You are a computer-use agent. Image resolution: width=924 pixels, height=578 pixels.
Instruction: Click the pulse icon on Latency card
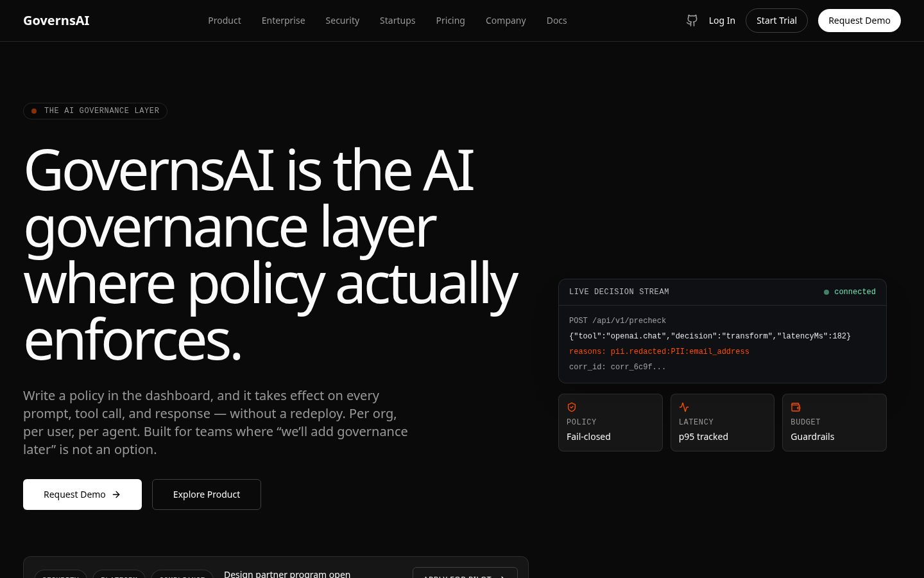[x=684, y=407]
